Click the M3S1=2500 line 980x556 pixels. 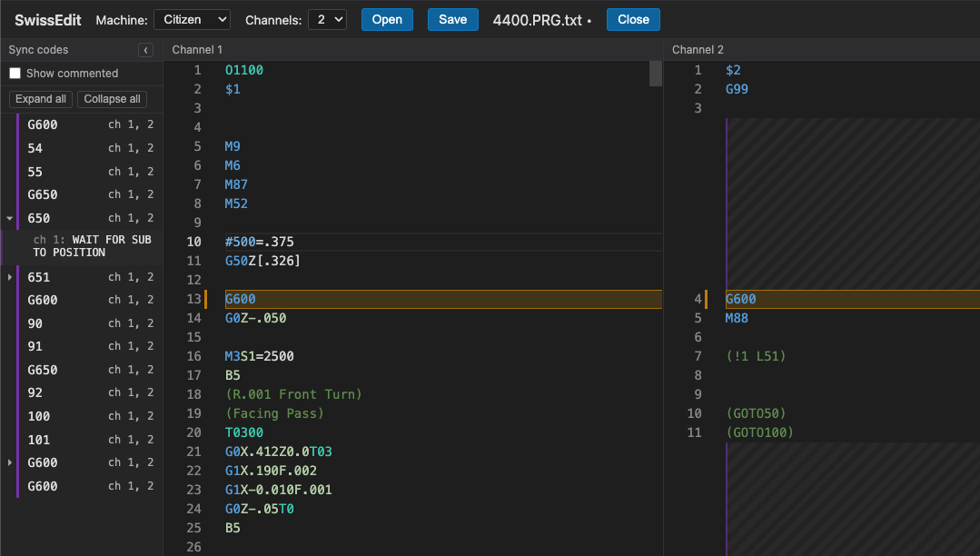click(260, 356)
